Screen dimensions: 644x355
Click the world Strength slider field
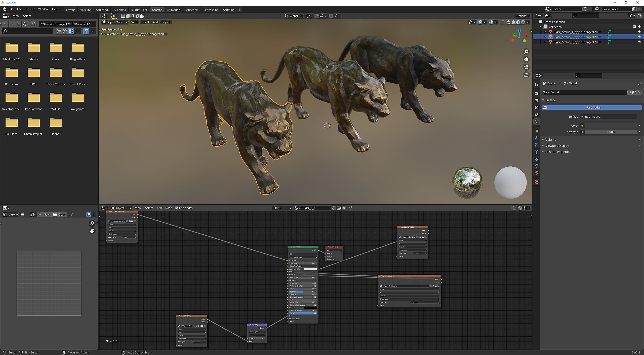tap(610, 132)
